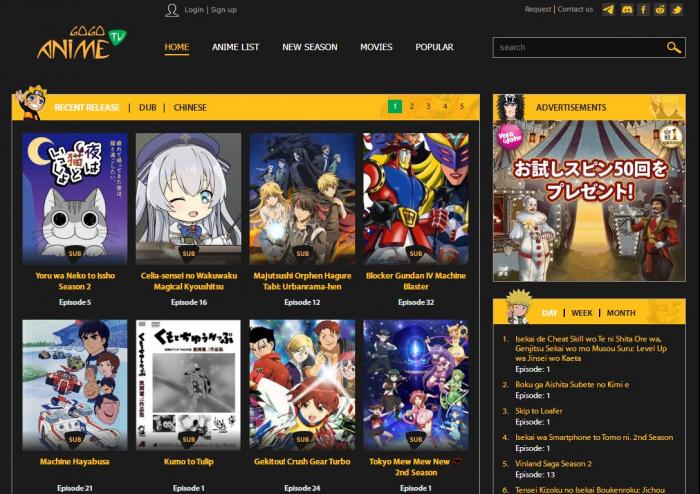Go to recent release page 1
The height and width of the screenshot is (494, 700).
tap(395, 106)
